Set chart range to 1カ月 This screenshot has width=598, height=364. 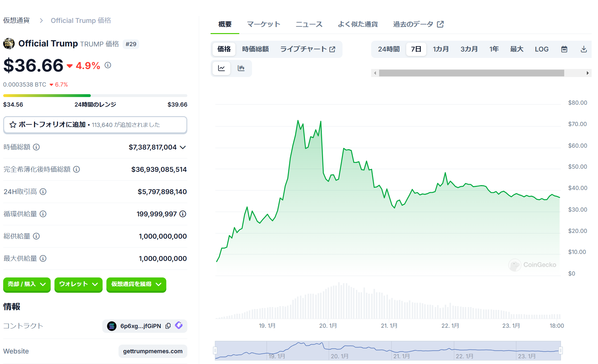tap(441, 49)
